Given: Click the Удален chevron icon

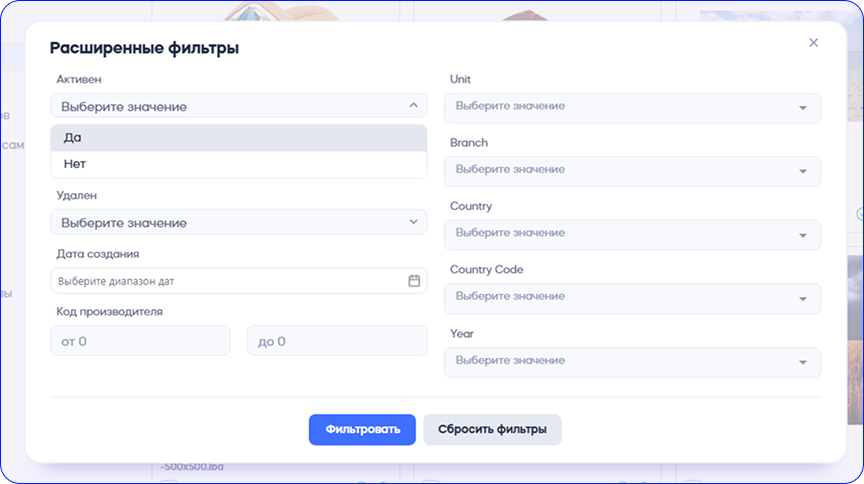Looking at the screenshot, I should click(414, 222).
